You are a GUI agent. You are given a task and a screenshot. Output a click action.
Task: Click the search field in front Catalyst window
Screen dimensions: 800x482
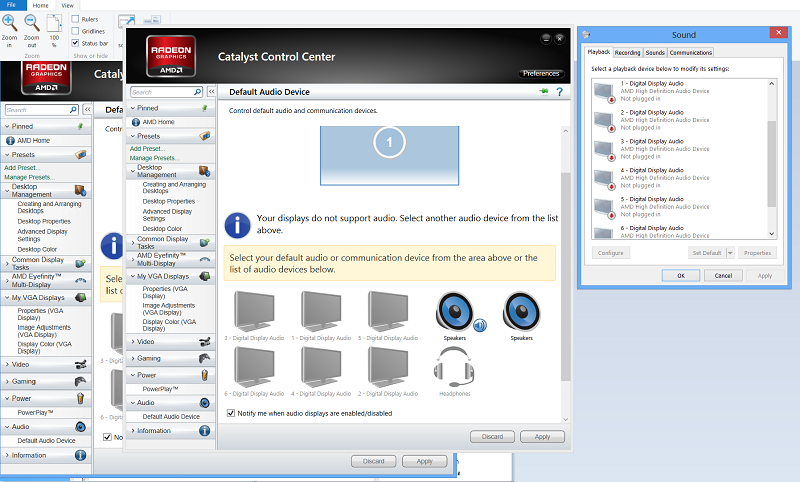[x=162, y=92]
